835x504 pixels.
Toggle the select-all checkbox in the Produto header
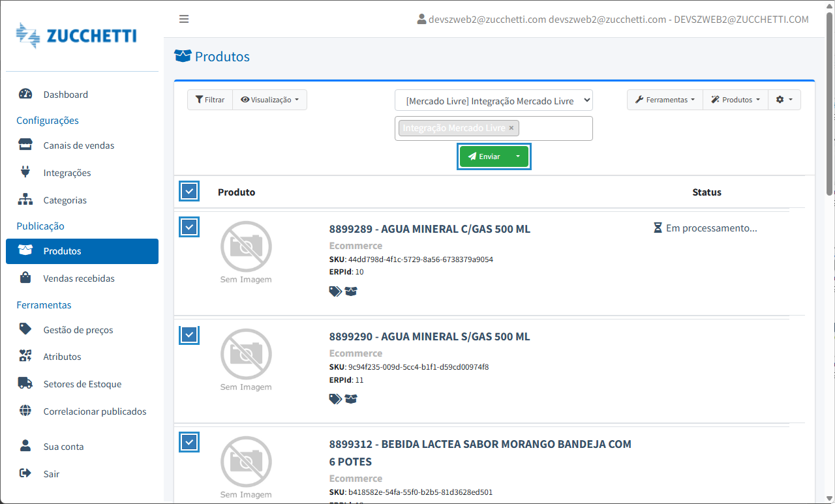click(189, 192)
